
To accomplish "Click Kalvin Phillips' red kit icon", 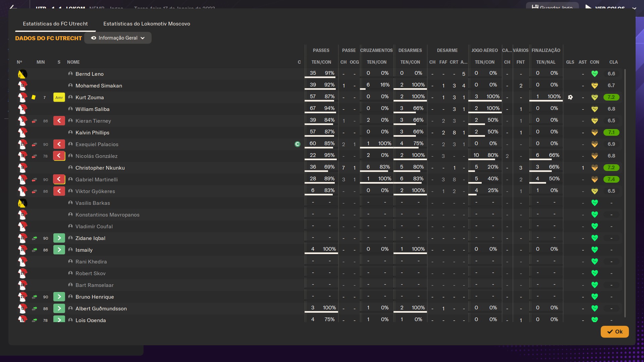I will (22, 132).
